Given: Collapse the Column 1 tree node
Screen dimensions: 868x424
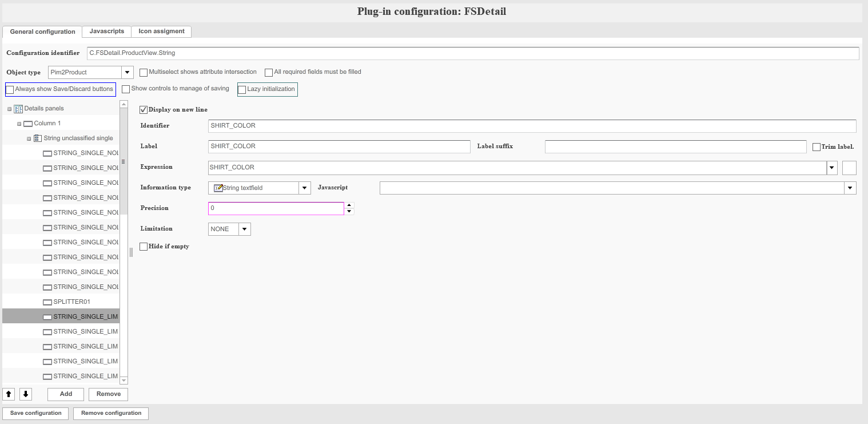Looking at the screenshot, I should 19,124.
